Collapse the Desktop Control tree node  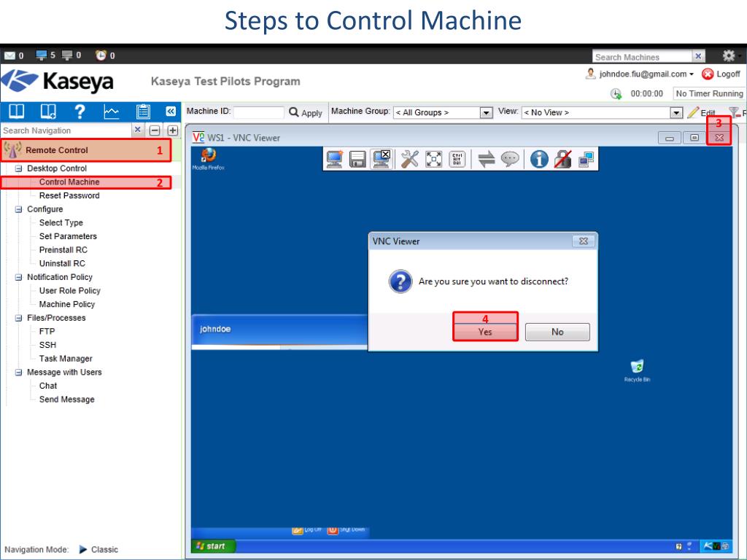pyautogui.click(x=18, y=168)
